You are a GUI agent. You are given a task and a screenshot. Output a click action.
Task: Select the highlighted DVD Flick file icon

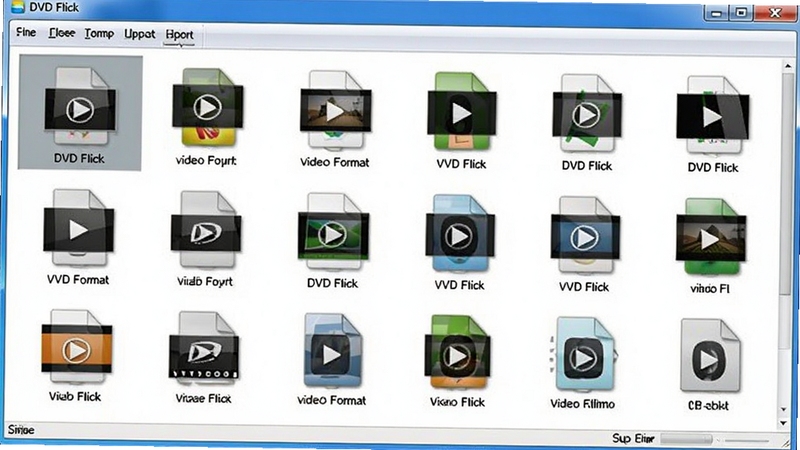[80, 106]
